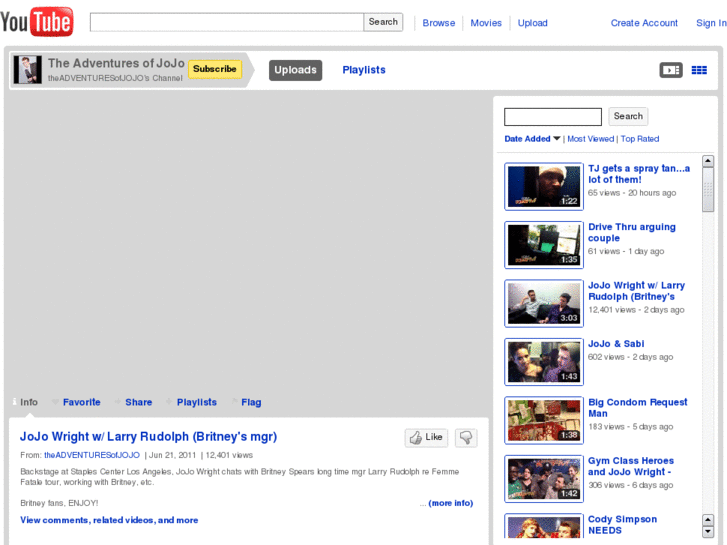Viewport: 727px width, 545px height.
Task: Open main video title JoJo Wright w/ Larry Rudolph
Action: 148,436
